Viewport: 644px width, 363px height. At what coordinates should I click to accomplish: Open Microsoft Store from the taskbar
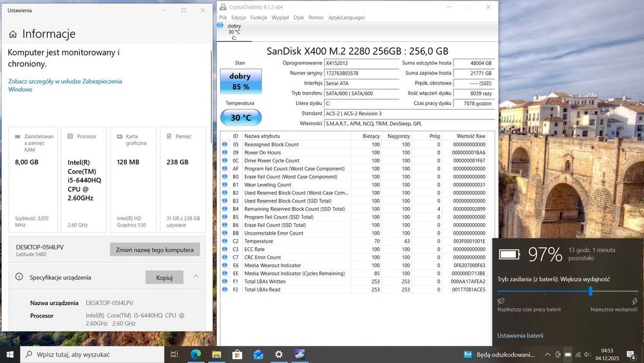pos(237,355)
